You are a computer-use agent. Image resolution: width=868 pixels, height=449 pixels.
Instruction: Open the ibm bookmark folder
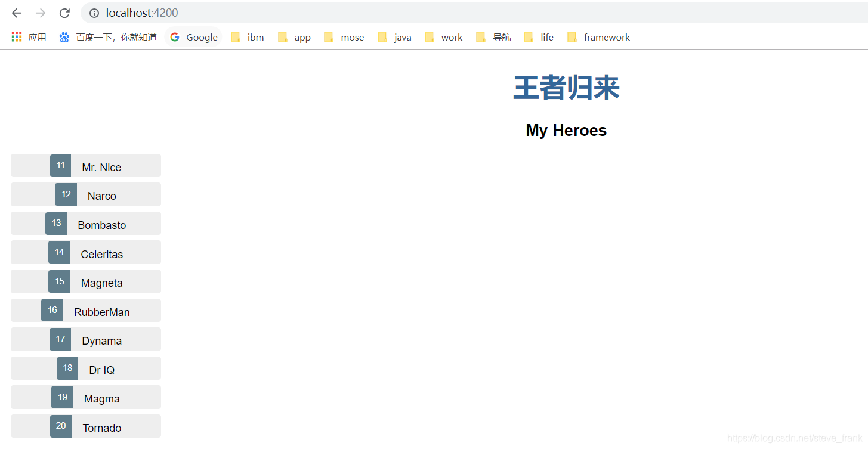pyautogui.click(x=248, y=37)
